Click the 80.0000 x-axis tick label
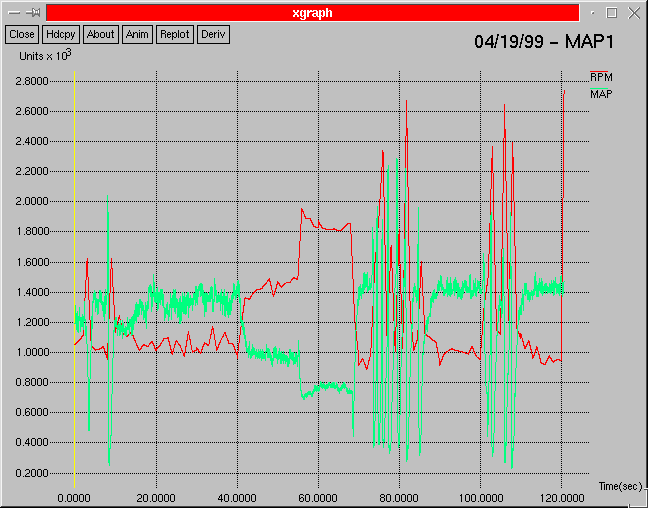Image resolution: width=648 pixels, height=508 pixels. click(x=399, y=498)
